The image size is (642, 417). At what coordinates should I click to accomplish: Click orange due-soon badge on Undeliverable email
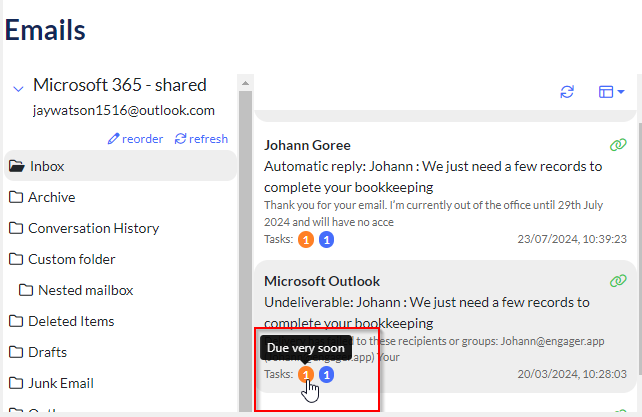click(306, 374)
